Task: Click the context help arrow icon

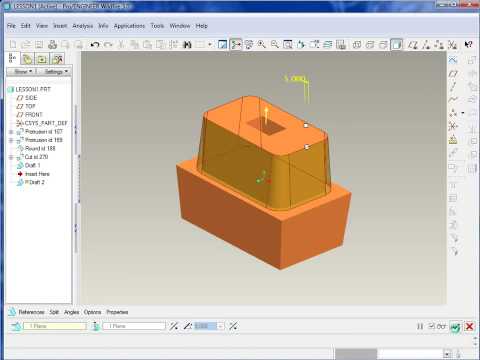Action: [x=468, y=44]
